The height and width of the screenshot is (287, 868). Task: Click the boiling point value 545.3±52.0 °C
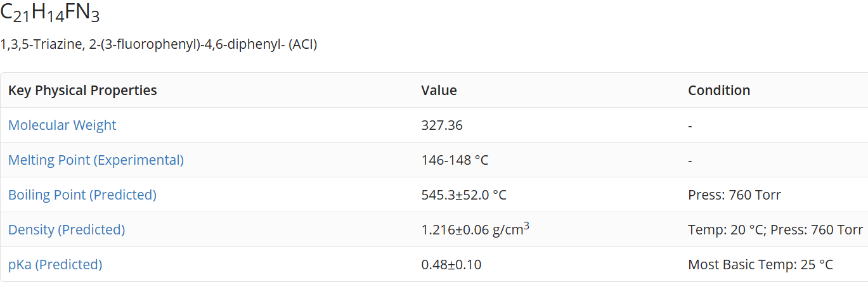click(x=464, y=195)
